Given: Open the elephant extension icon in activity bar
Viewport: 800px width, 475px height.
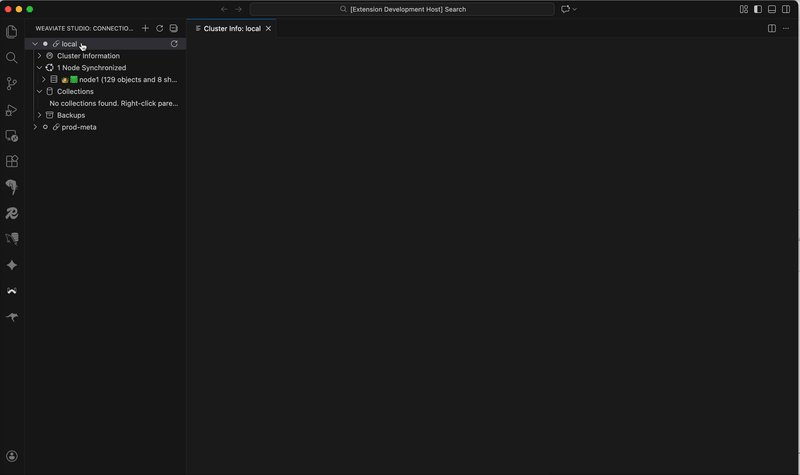Looking at the screenshot, I should coord(12,187).
